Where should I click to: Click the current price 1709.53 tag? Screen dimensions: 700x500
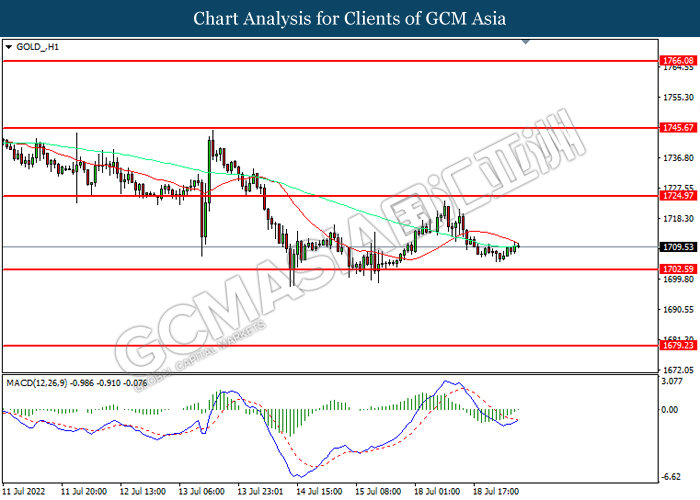point(678,247)
